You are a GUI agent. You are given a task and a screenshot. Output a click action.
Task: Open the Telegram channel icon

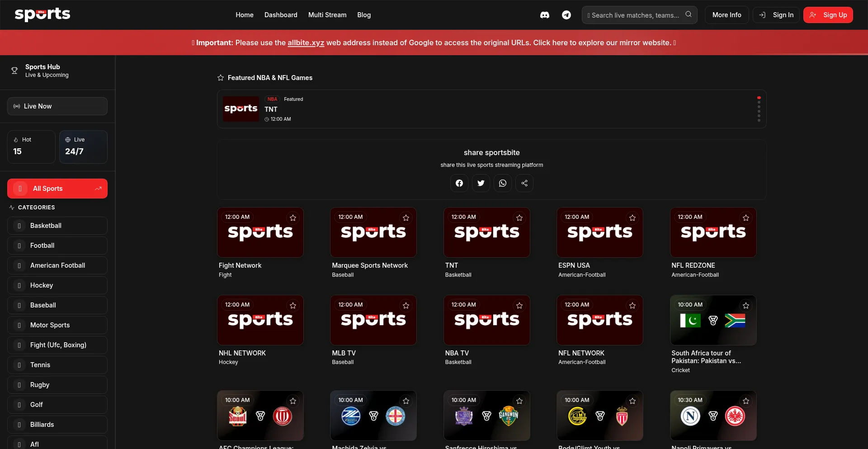tap(566, 15)
